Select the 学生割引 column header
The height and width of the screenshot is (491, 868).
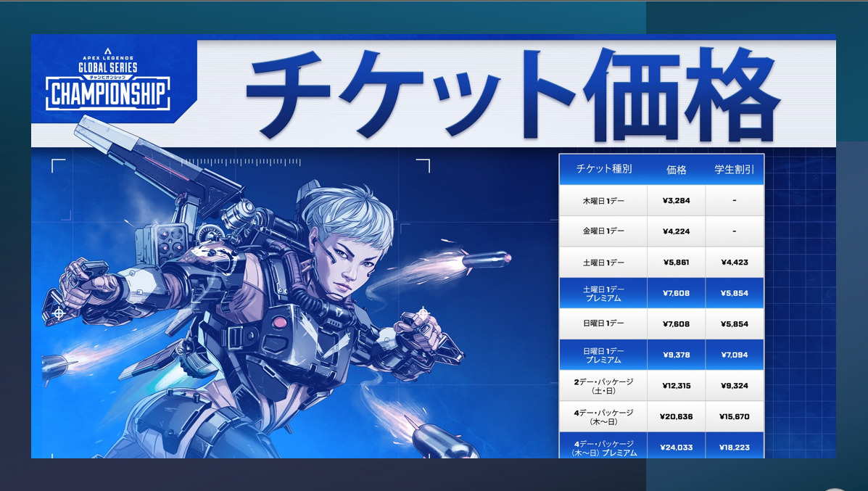[734, 170]
